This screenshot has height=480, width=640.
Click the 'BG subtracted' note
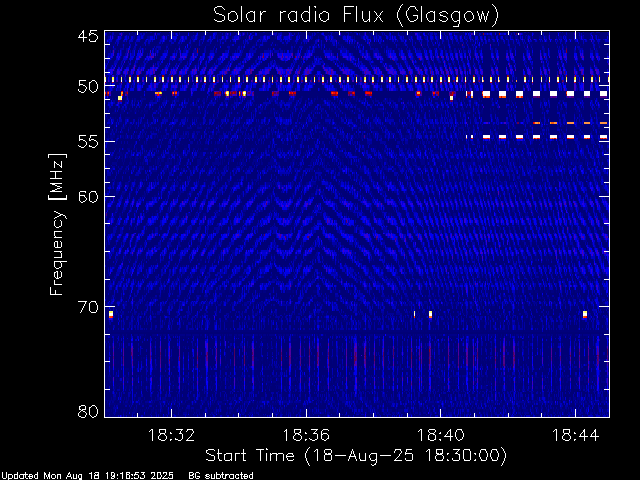pyautogui.click(x=221, y=476)
